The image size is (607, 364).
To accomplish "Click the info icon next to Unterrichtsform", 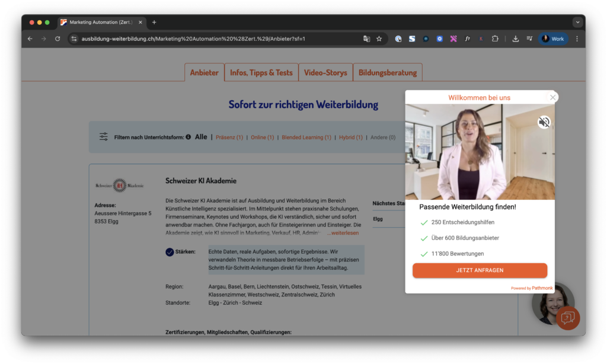I will pos(189,136).
